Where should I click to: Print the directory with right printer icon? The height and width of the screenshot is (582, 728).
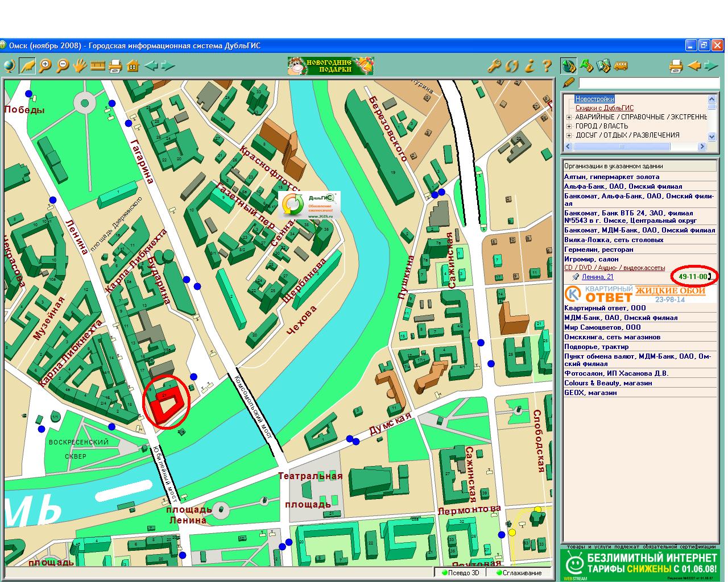tap(676, 66)
